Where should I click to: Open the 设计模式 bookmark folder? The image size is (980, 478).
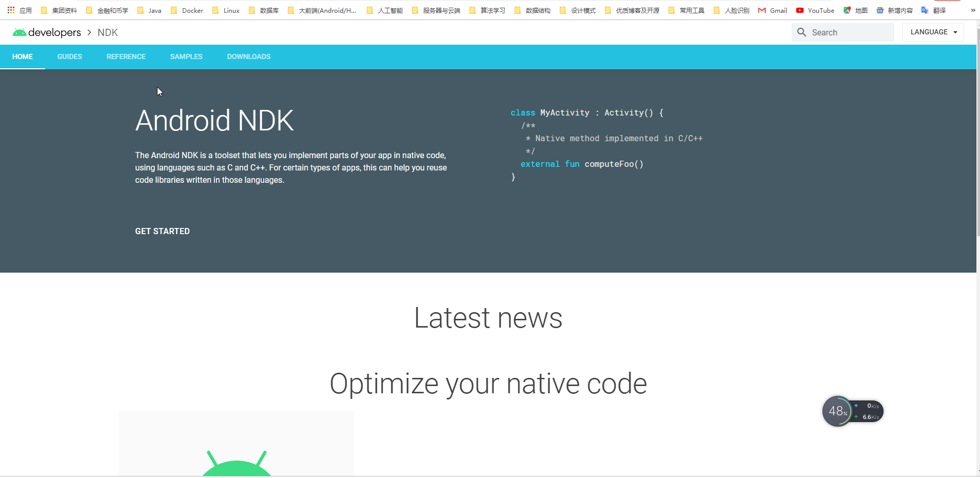[578, 10]
